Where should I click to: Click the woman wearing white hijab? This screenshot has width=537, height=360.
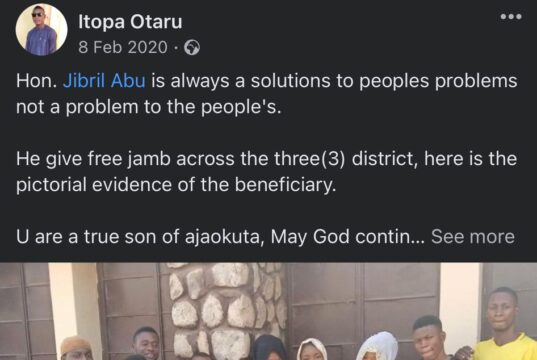(x=377, y=346)
